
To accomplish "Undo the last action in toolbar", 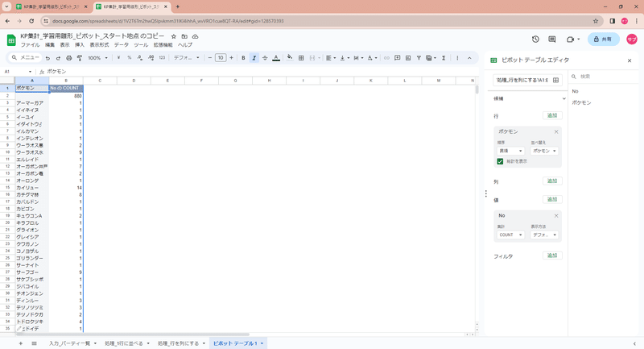I will (47, 58).
